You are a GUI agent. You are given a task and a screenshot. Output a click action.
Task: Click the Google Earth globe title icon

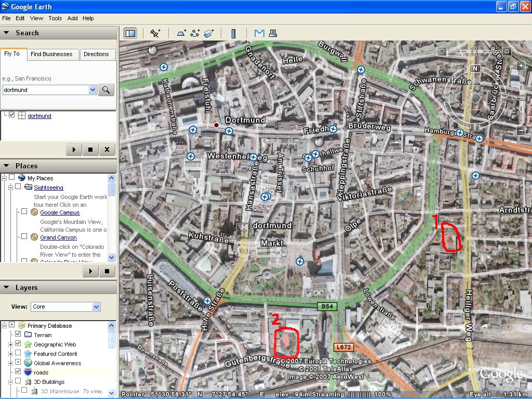5,6
